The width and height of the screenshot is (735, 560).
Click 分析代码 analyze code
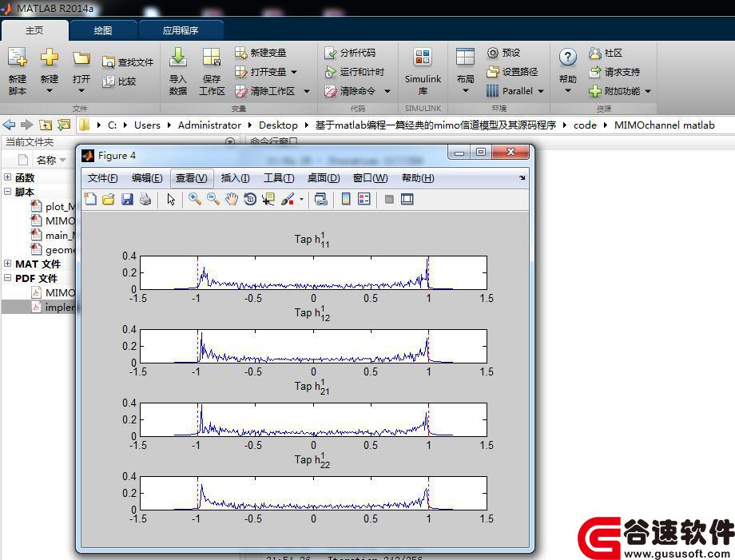[x=350, y=53]
